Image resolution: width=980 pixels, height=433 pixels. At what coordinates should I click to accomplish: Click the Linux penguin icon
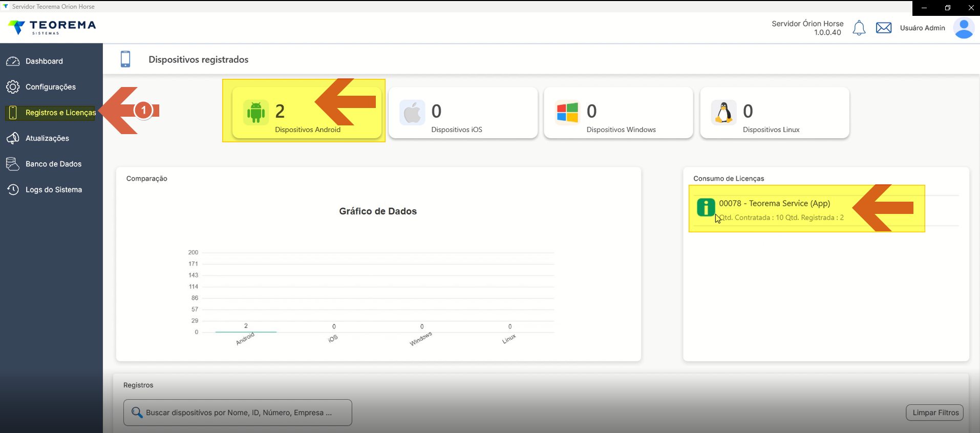point(723,113)
